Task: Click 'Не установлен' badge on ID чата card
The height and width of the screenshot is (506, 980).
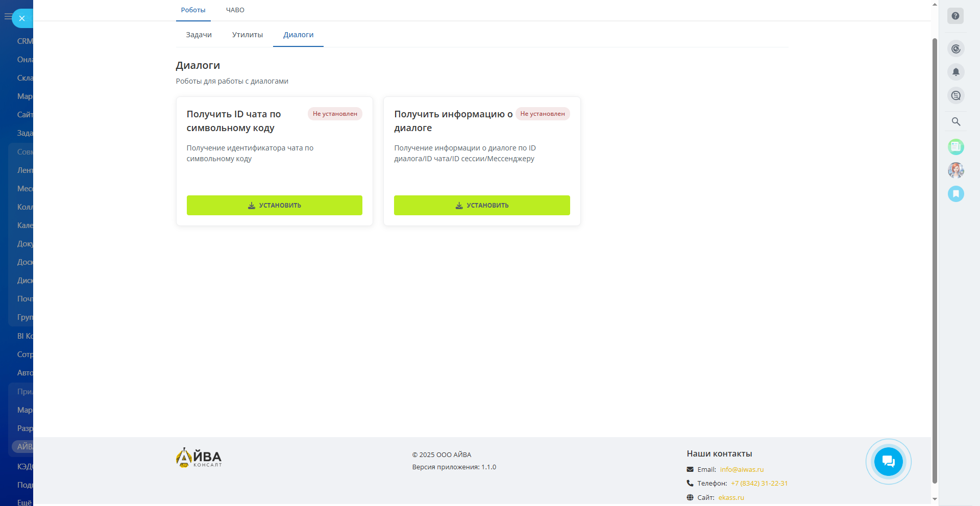Action: 335,114
